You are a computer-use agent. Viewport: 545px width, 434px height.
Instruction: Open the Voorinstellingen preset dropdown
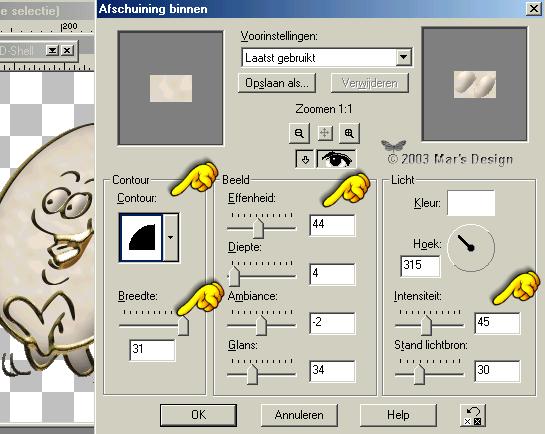[403, 57]
